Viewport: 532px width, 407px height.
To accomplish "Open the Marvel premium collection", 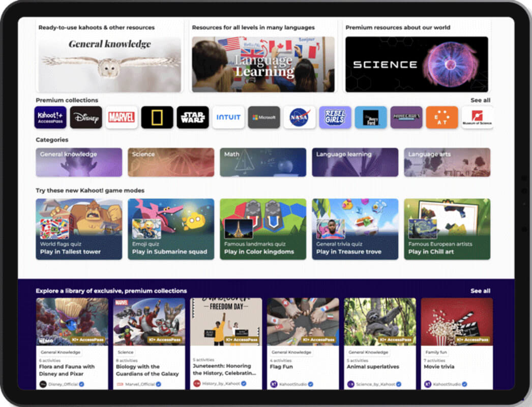I will tap(122, 118).
